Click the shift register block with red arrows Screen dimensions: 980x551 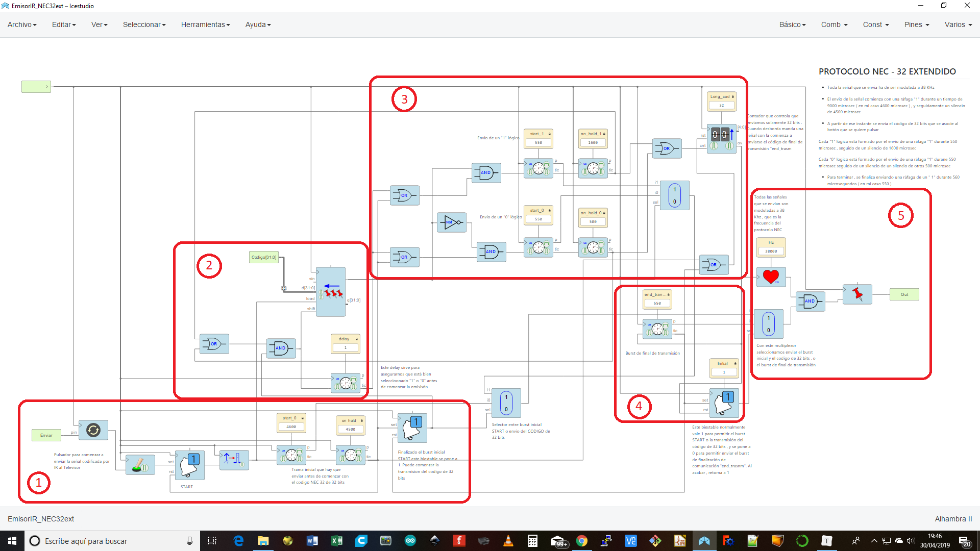pos(331,292)
